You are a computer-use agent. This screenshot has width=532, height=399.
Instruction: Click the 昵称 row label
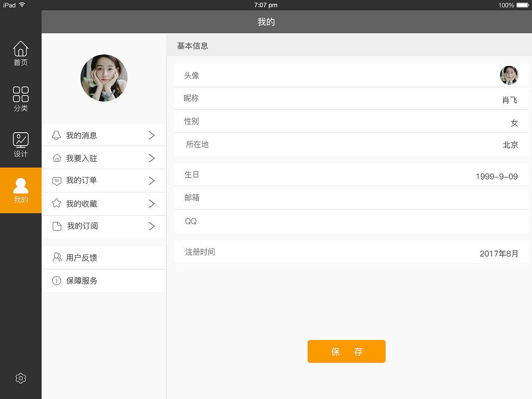[x=191, y=98]
